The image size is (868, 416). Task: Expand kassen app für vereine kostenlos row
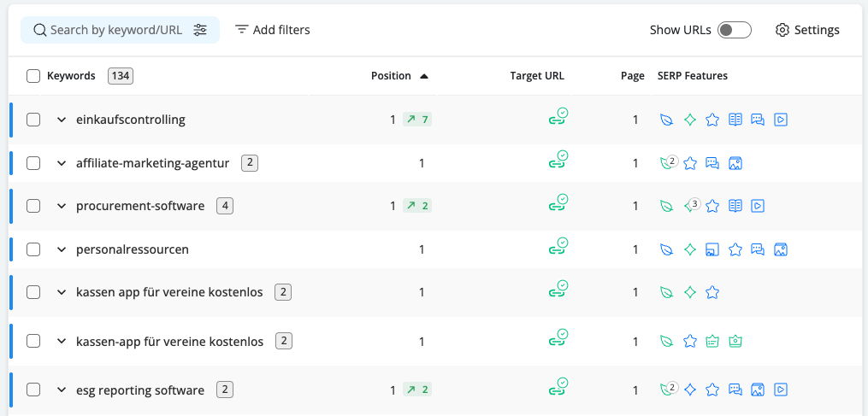[x=62, y=292]
